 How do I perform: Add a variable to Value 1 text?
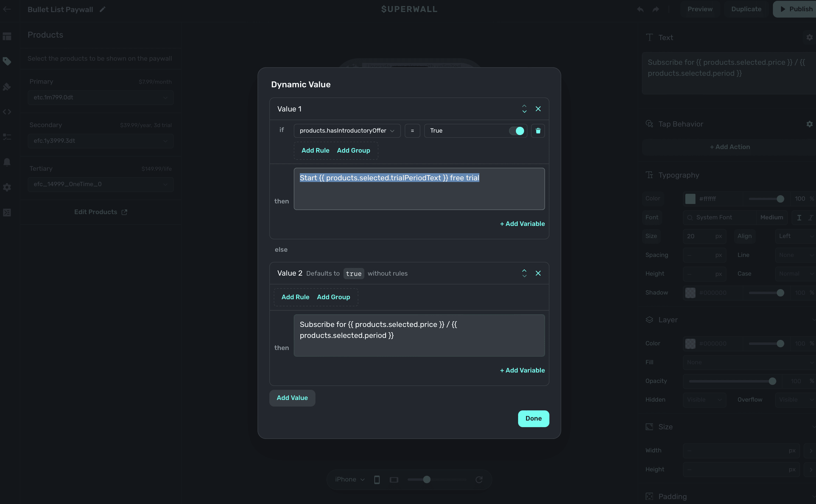click(522, 224)
